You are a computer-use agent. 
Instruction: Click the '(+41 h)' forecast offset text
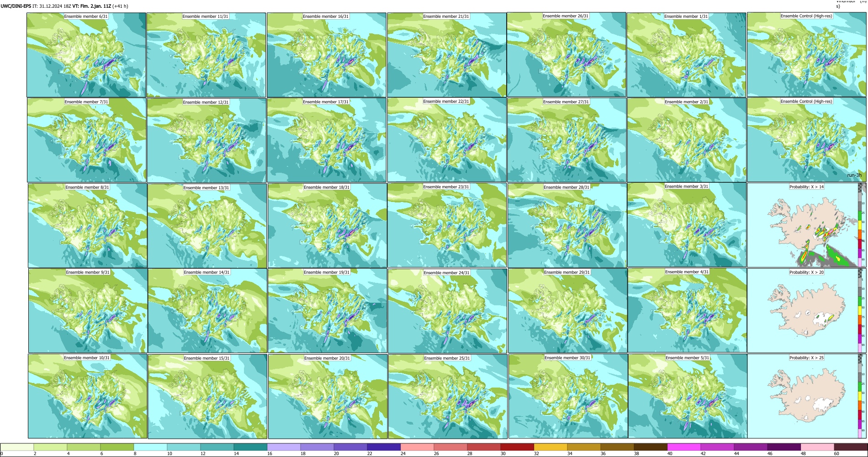(x=120, y=6)
